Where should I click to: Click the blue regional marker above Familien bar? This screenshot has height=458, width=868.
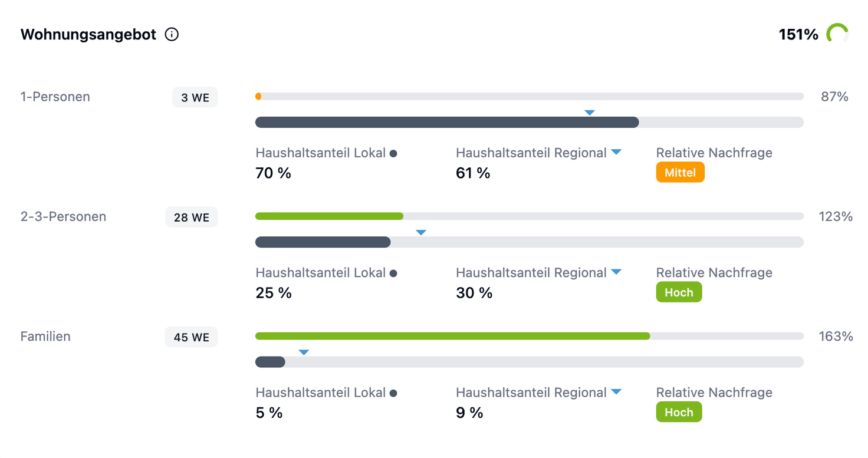point(304,352)
